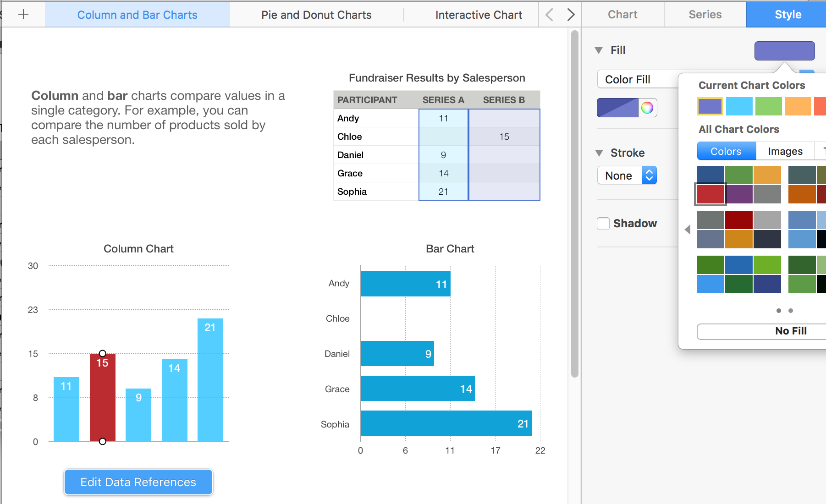Select Andy's Series A cell with value 11

point(443,118)
